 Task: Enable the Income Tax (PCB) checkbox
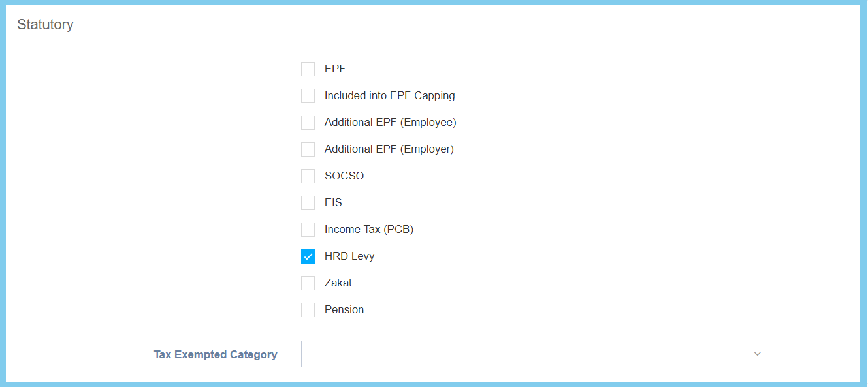click(308, 230)
